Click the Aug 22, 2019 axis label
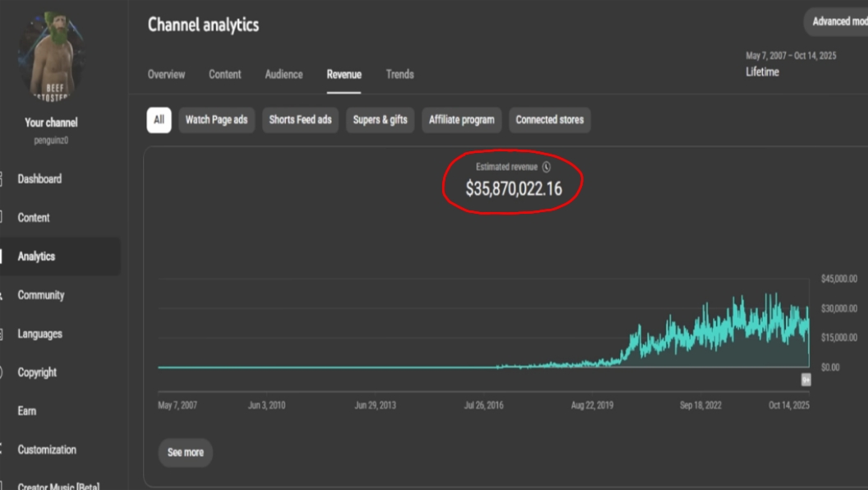 pos(592,405)
